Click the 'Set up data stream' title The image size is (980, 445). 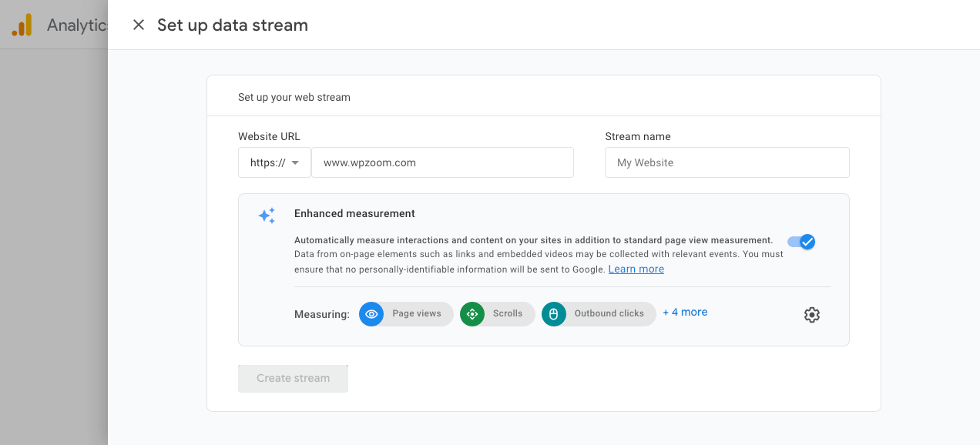233,25
